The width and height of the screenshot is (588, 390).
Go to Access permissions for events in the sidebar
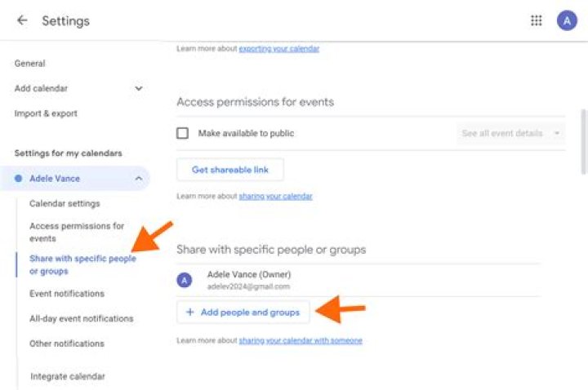point(77,232)
